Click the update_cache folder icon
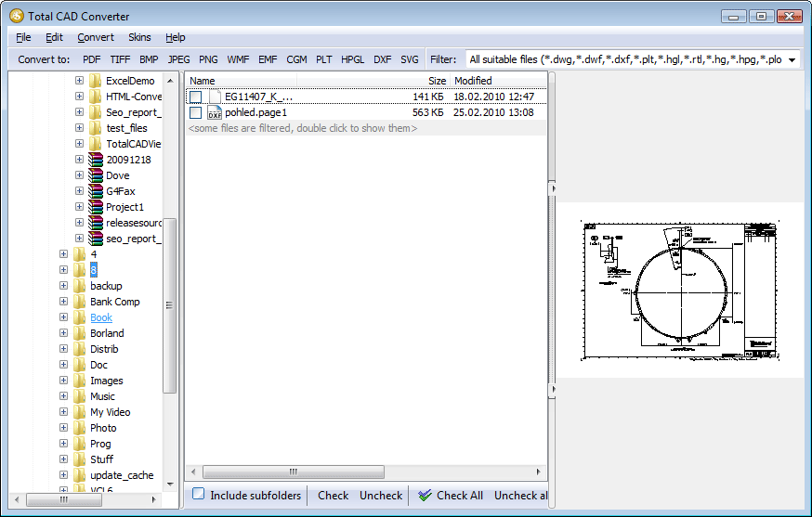The width and height of the screenshot is (812, 517). [80, 475]
